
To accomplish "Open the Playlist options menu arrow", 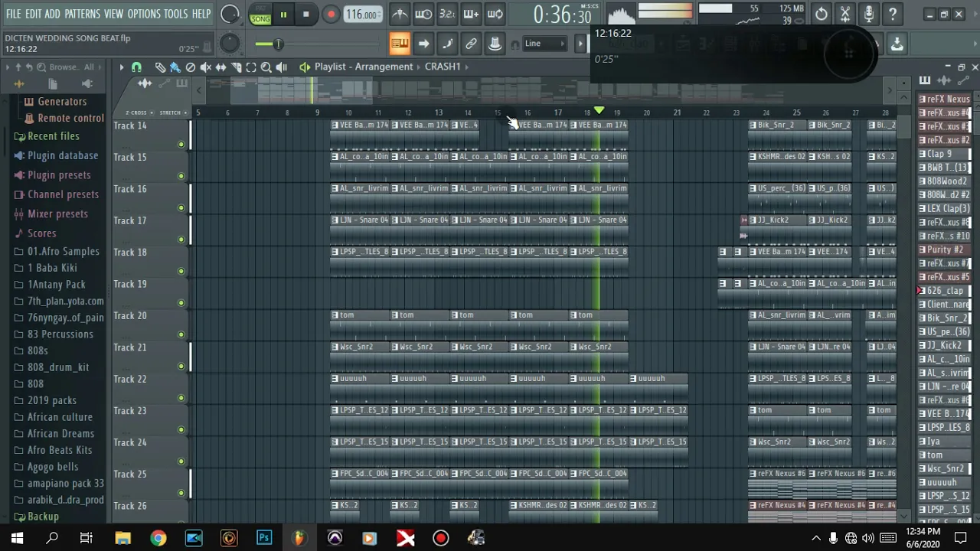I will (x=121, y=67).
